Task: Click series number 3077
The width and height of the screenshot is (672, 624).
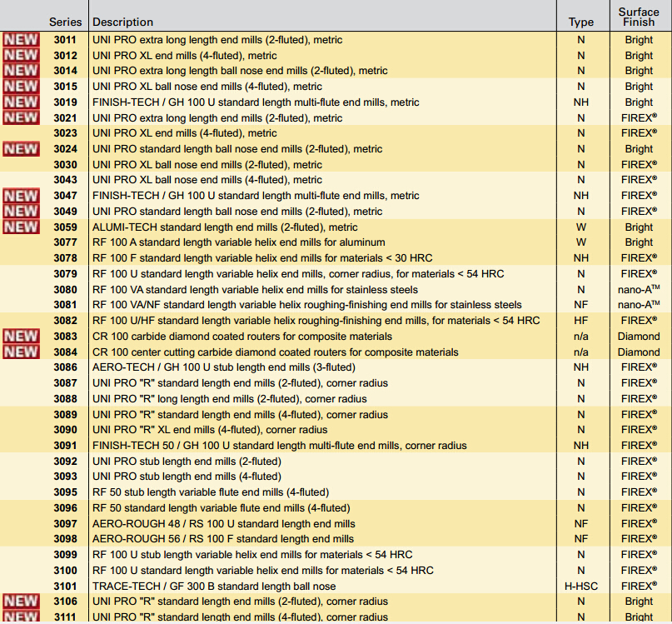Action: (65, 242)
